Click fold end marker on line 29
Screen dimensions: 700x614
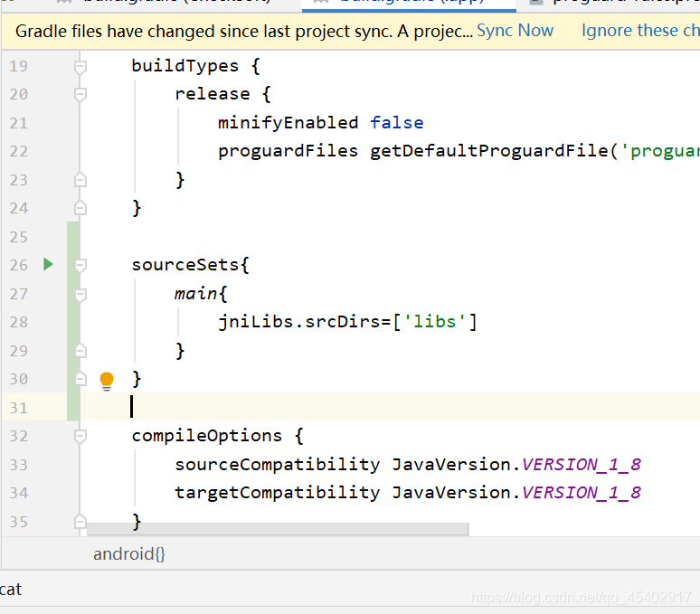80,351
